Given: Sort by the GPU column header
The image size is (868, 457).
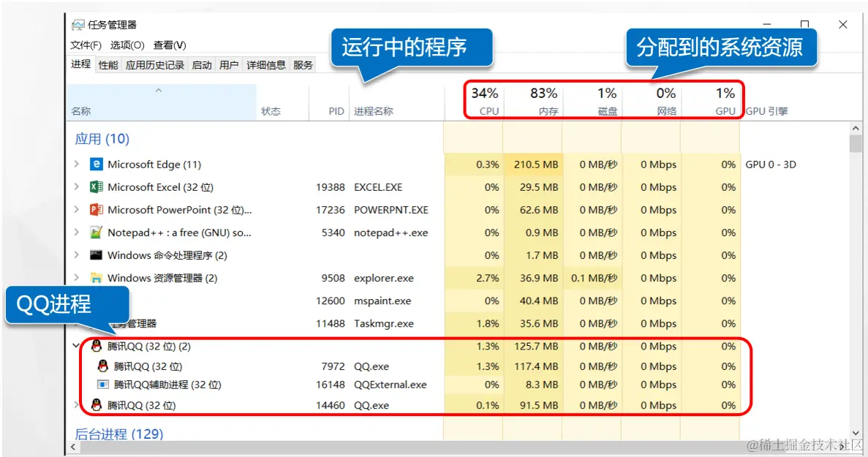Looking at the screenshot, I should point(710,102).
